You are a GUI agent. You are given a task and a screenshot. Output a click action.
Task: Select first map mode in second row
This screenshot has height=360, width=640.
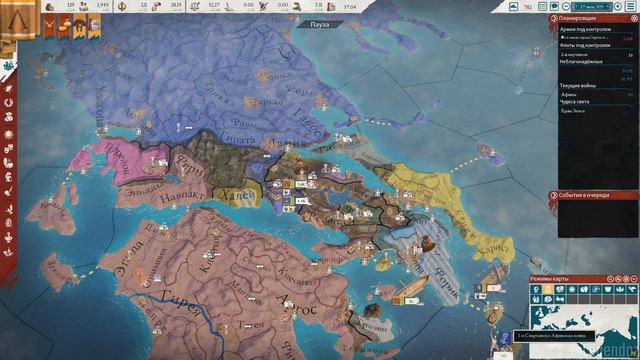[x=536, y=300]
